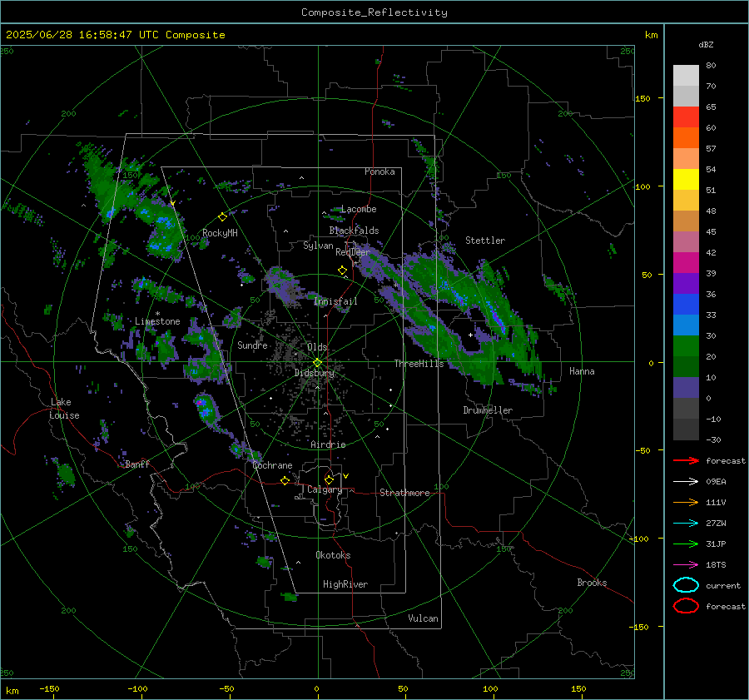Click the Banff label
Viewport: 749px width, 700px height.
point(137,464)
